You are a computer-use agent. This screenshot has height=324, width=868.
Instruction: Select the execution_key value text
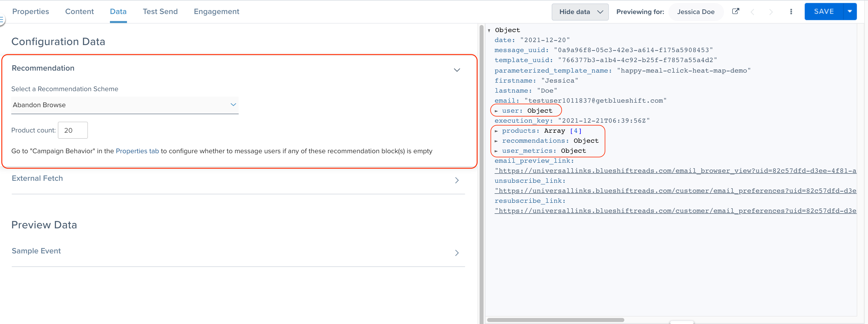click(x=604, y=121)
